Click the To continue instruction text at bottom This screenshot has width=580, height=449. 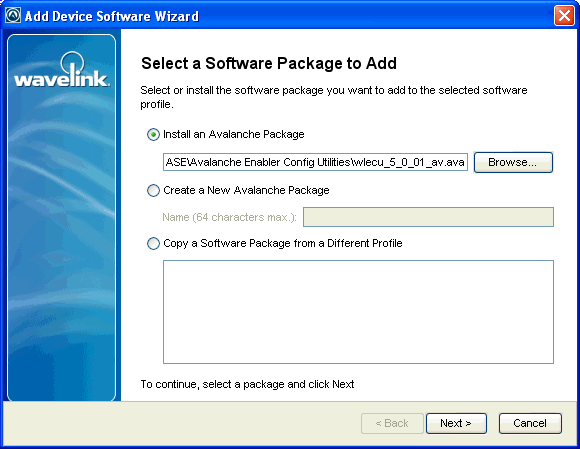247,384
